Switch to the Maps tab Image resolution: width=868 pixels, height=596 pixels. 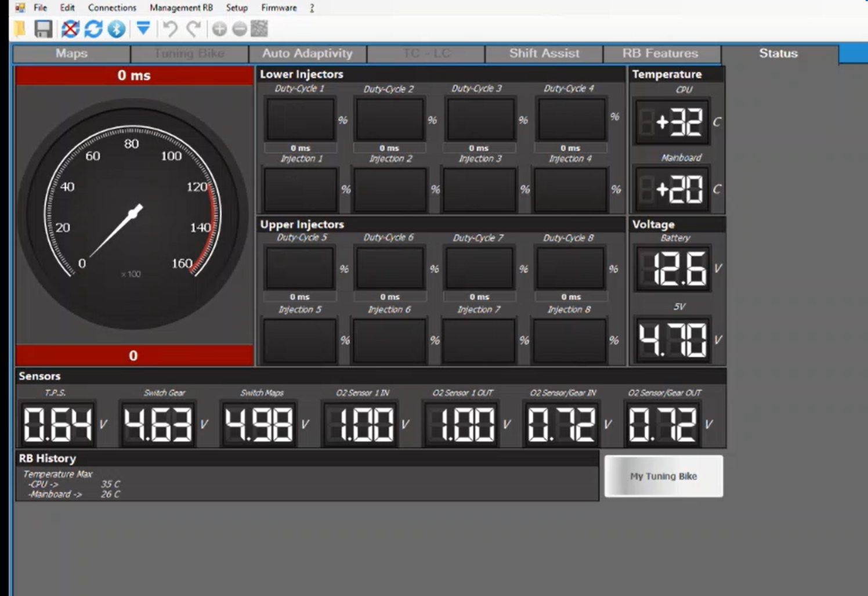point(71,53)
